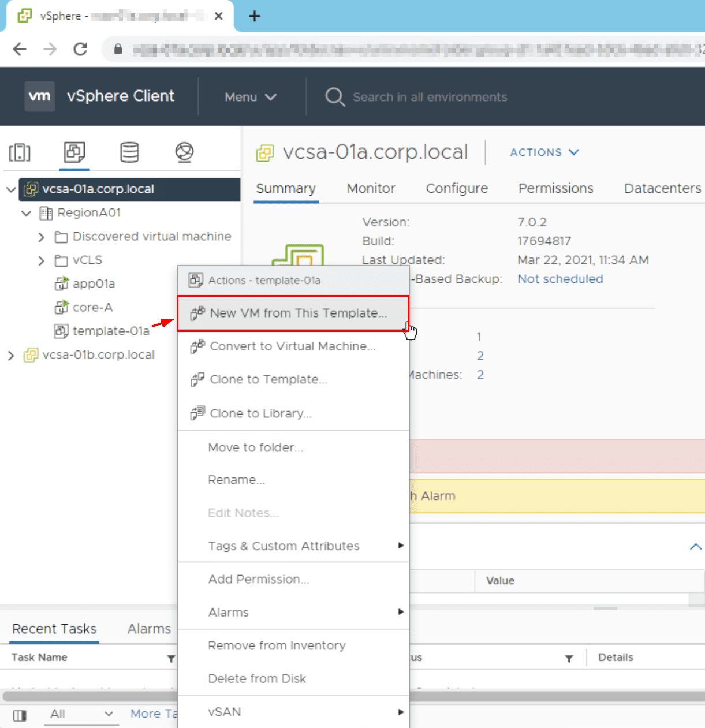The height and width of the screenshot is (728, 705).
Task: Open the Datacenters tab
Action: pos(663,189)
